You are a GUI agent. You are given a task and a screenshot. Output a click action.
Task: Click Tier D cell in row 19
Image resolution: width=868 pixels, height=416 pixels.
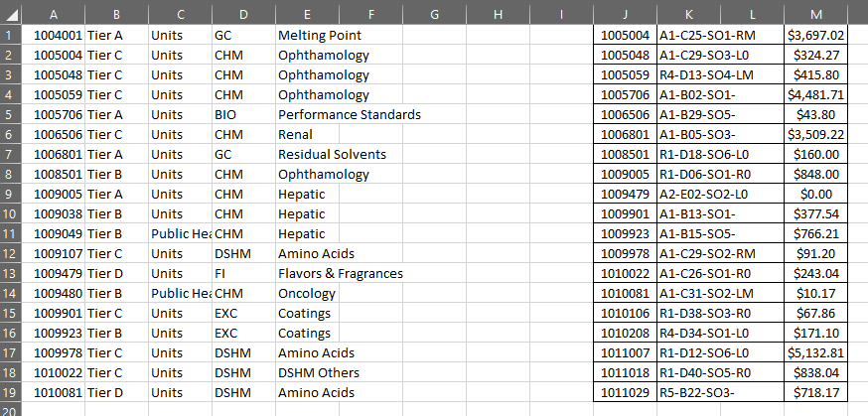click(x=117, y=392)
